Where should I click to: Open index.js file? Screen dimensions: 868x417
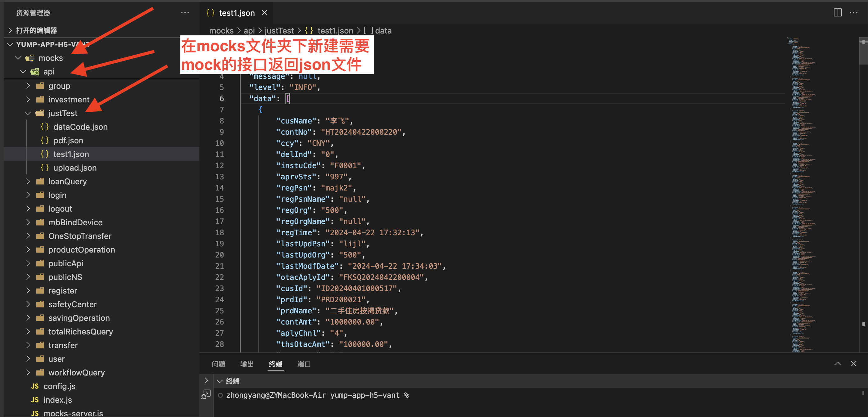(x=57, y=400)
